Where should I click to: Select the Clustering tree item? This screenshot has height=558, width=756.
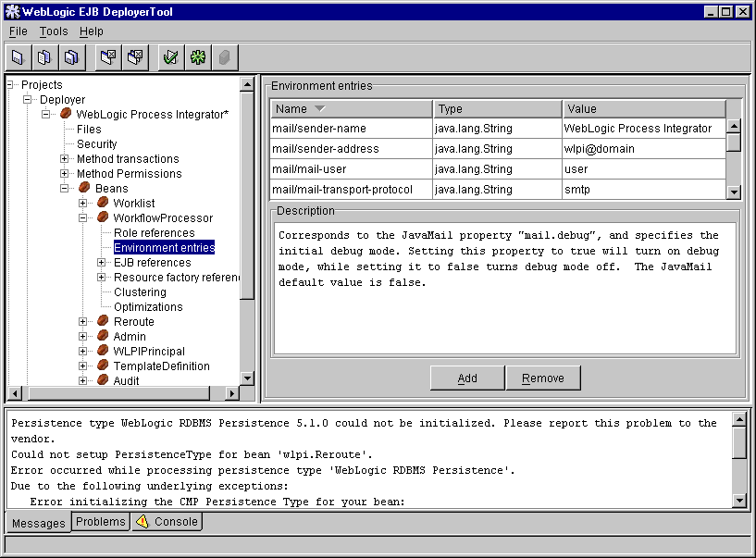pyautogui.click(x=140, y=292)
